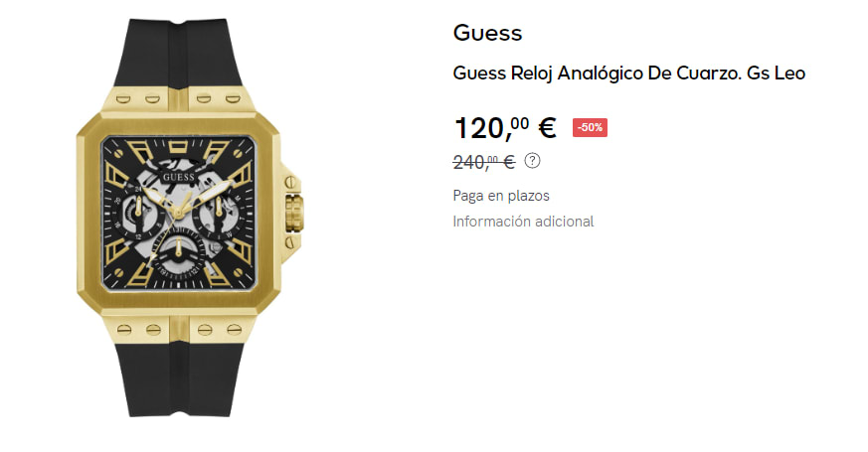Click the upper pusher above the crown
Screen dimensions: 868x452
pos(289,183)
